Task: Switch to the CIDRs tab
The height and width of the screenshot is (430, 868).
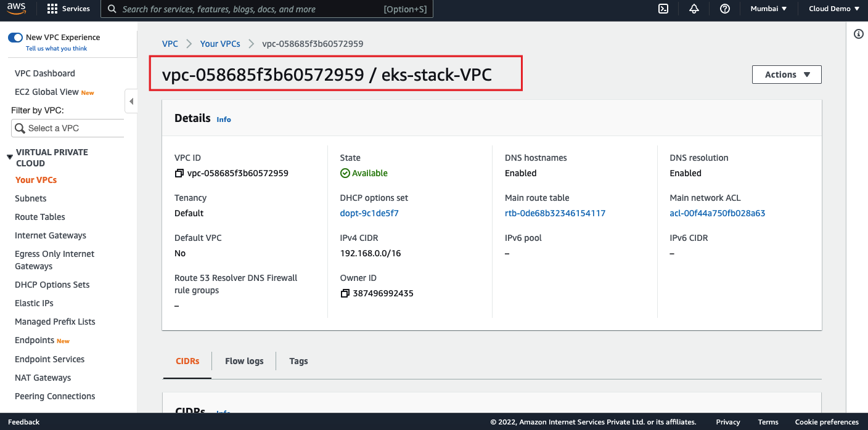Action: tap(187, 361)
